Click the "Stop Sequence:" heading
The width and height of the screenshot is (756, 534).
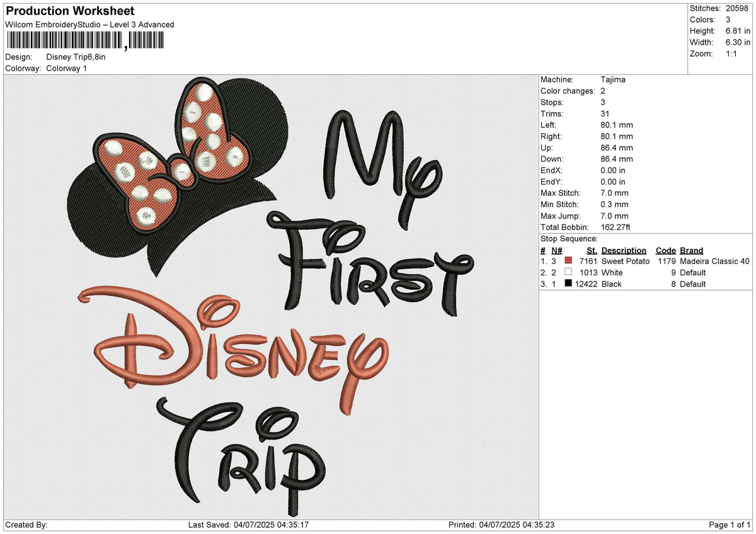[x=569, y=239]
